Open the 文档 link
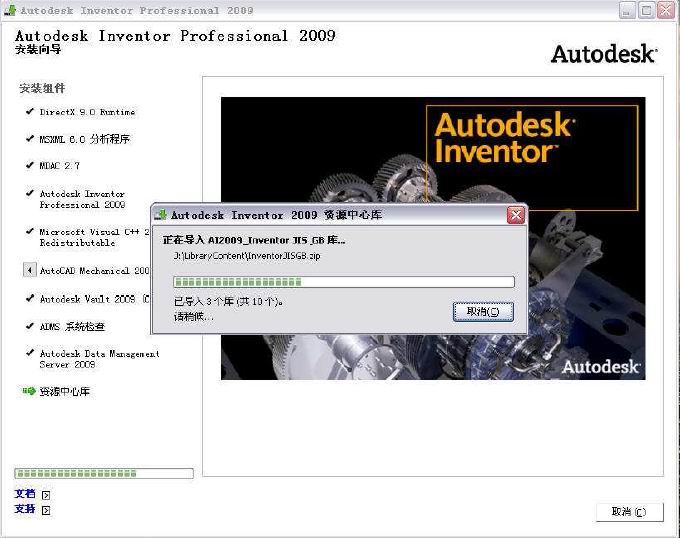Image resolution: width=680 pixels, height=538 pixels. point(25,494)
